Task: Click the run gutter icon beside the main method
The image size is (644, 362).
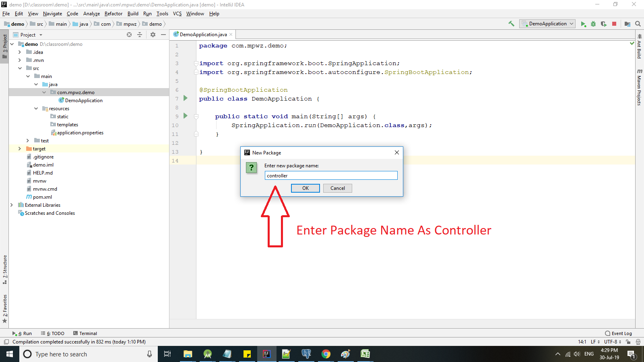Action: tap(186, 116)
